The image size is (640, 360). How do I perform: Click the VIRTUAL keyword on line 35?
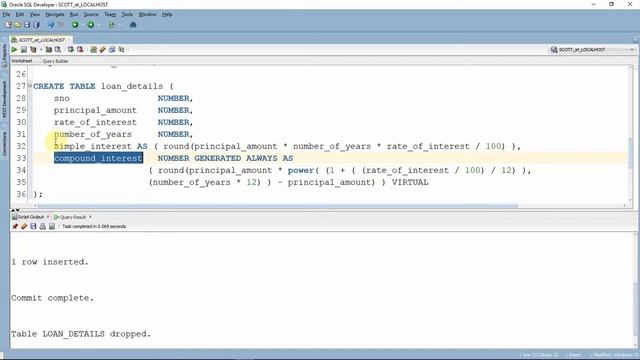410,182
